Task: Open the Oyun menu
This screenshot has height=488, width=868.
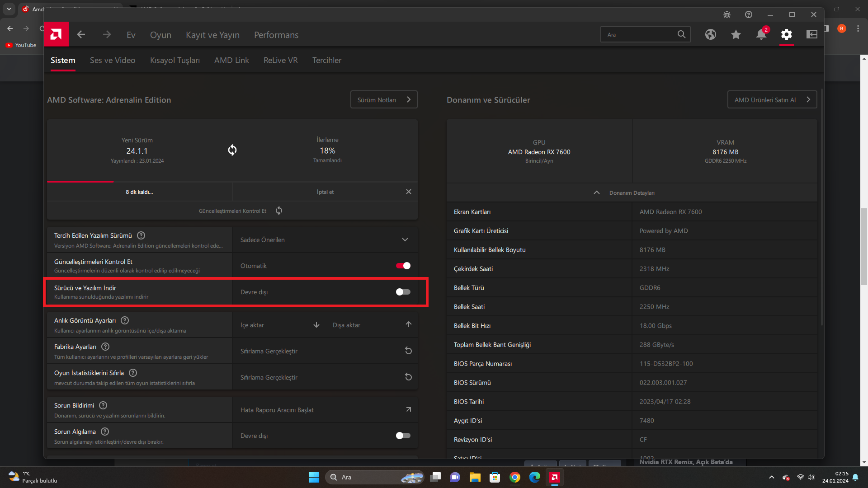Action: pyautogui.click(x=160, y=35)
